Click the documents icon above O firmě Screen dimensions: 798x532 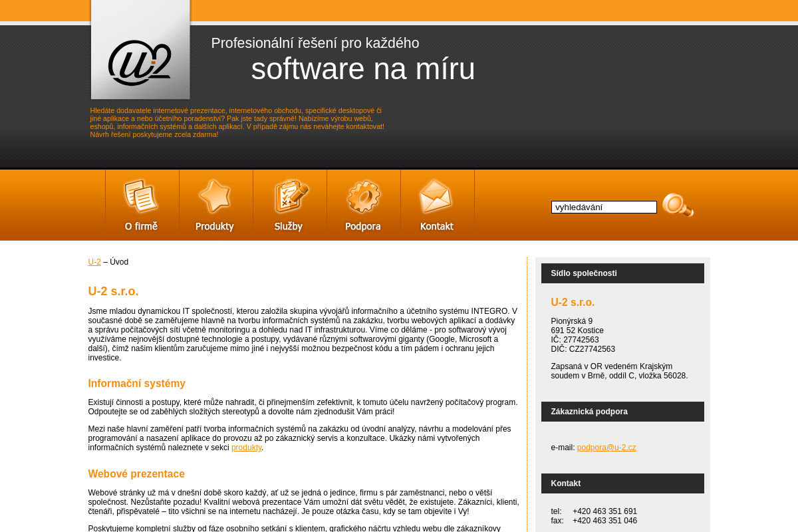click(x=141, y=196)
